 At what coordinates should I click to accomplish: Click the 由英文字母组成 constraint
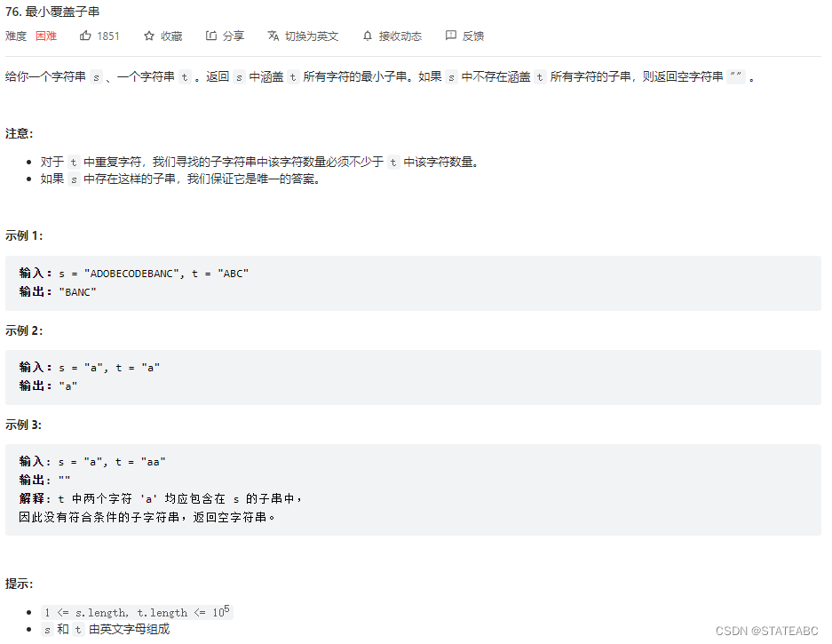pyautogui.click(x=129, y=630)
